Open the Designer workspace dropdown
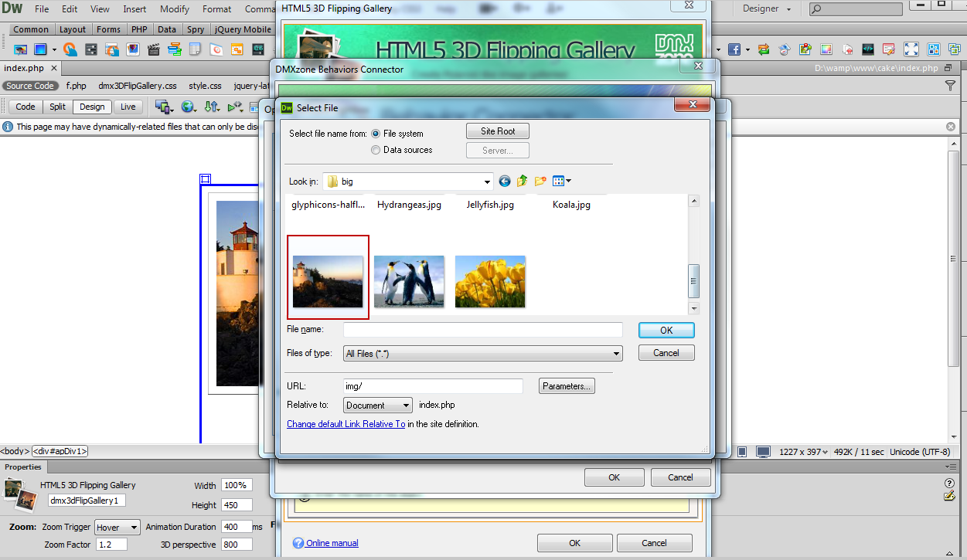The image size is (967, 560). click(767, 8)
